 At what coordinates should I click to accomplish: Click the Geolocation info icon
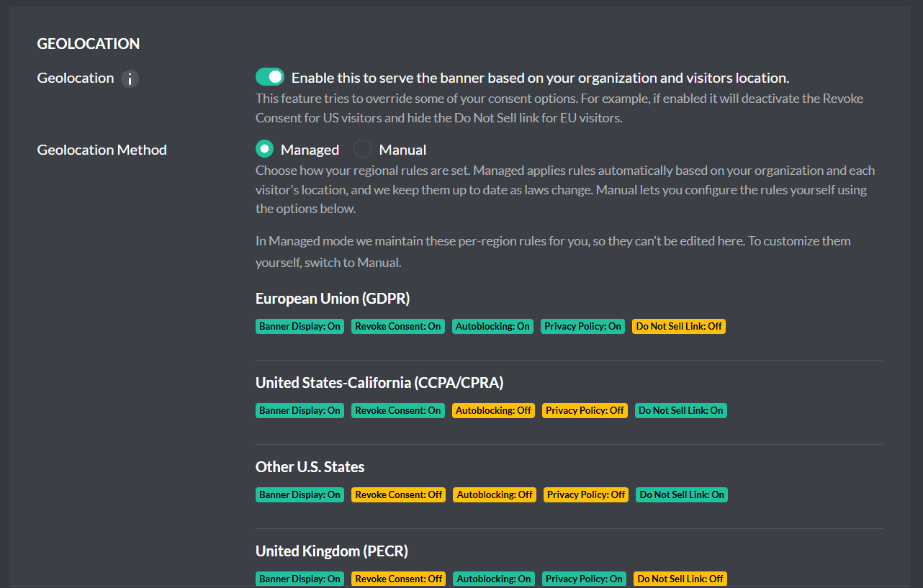[130, 78]
